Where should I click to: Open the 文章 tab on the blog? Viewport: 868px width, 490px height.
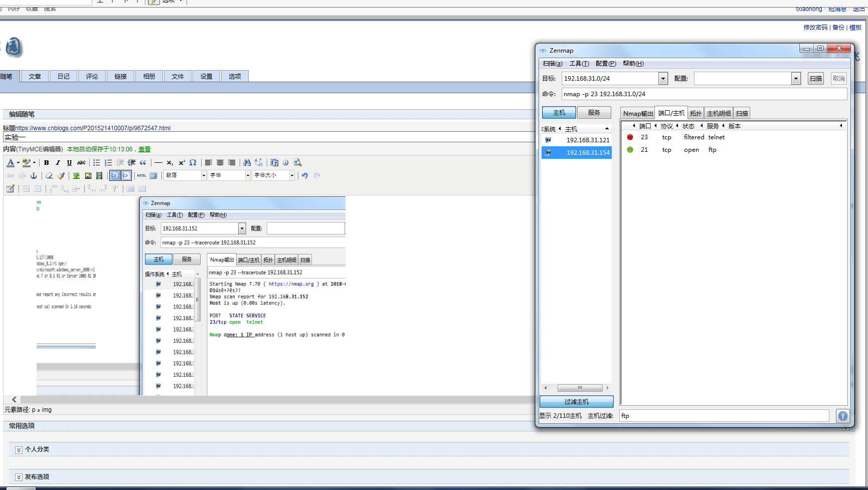[x=35, y=76]
